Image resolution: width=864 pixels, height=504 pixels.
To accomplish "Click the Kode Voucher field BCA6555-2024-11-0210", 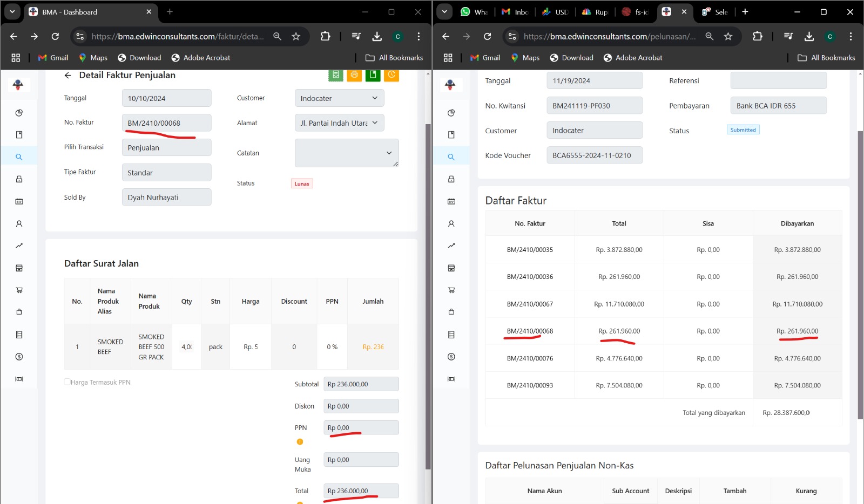I will point(594,155).
